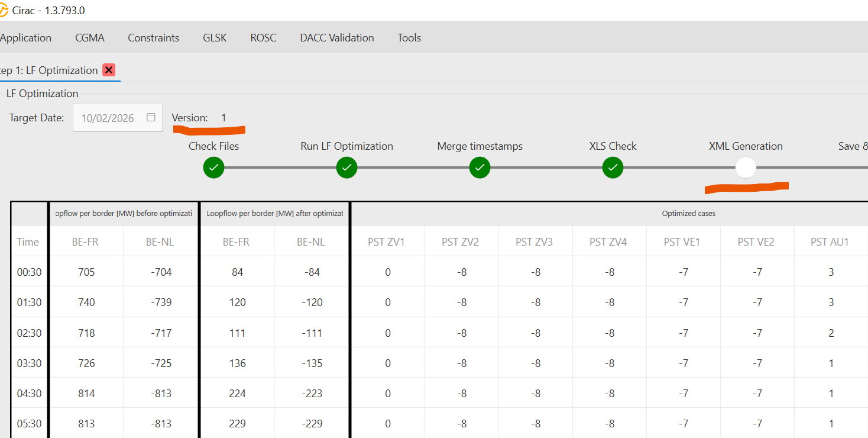
Task: Open the DACC Validation menu
Action: [337, 38]
